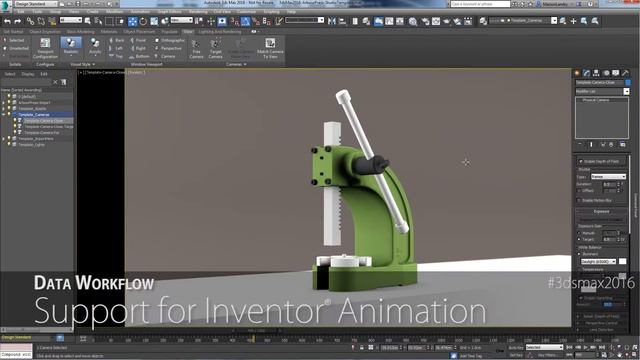
Task: Select the Unlink Selection tool
Action: click(x=41, y=21)
